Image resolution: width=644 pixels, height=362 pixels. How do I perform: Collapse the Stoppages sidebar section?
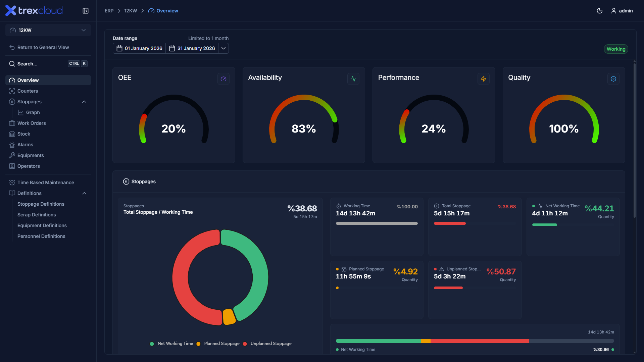[84, 102]
